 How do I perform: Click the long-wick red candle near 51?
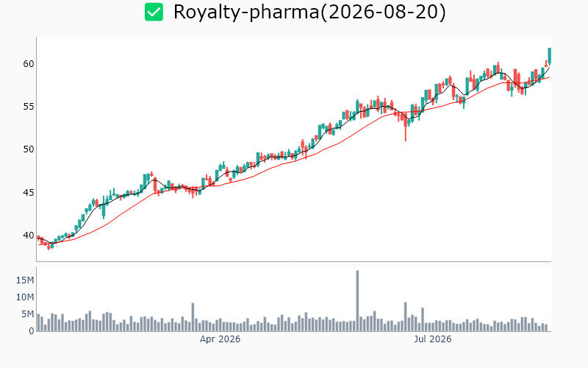click(406, 127)
